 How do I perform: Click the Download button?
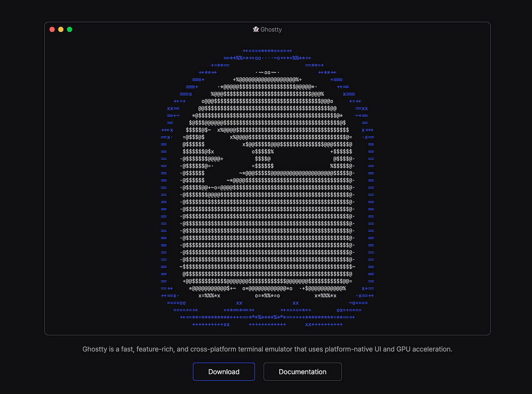coord(224,372)
